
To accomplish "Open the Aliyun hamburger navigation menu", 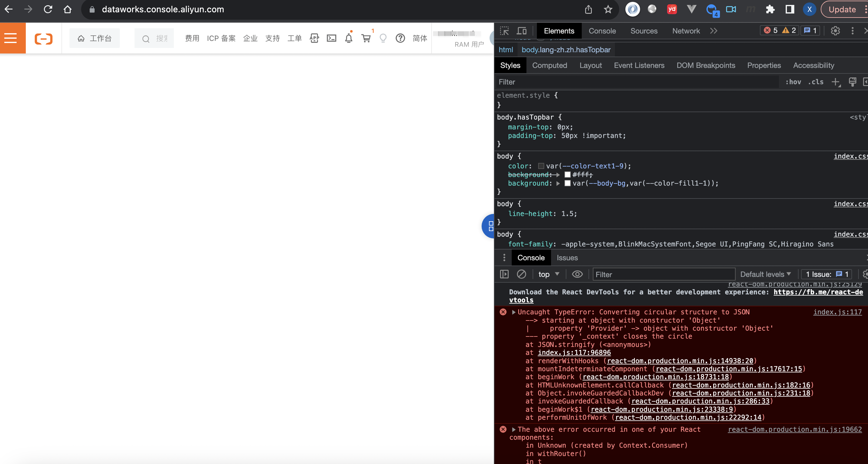I will pyautogui.click(x=10, y=38).
